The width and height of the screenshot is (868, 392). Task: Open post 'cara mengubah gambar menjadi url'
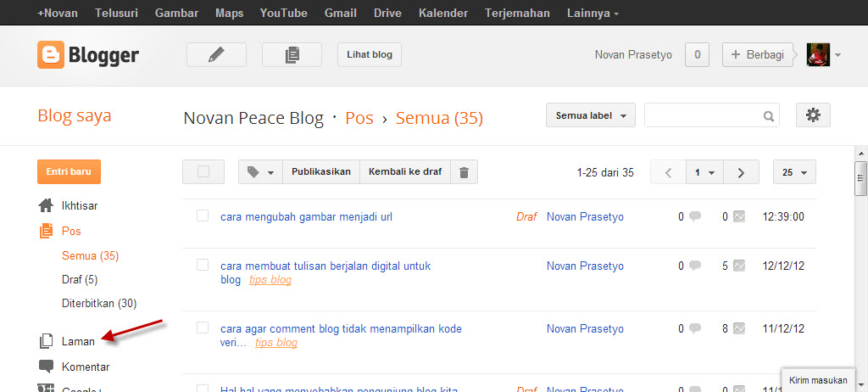(x=306, y=217)
